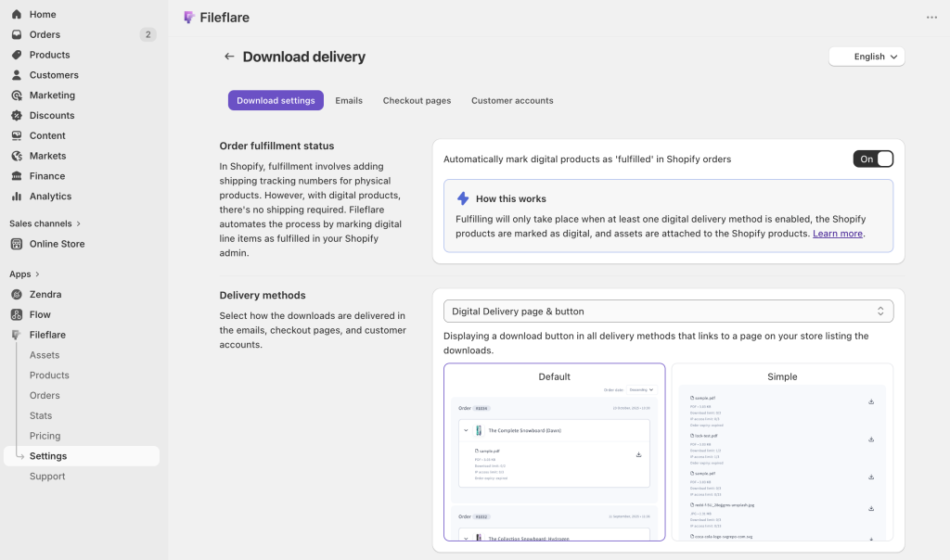Open Fileflare Settings submenu item
The image size is (950, 560).
82,456
